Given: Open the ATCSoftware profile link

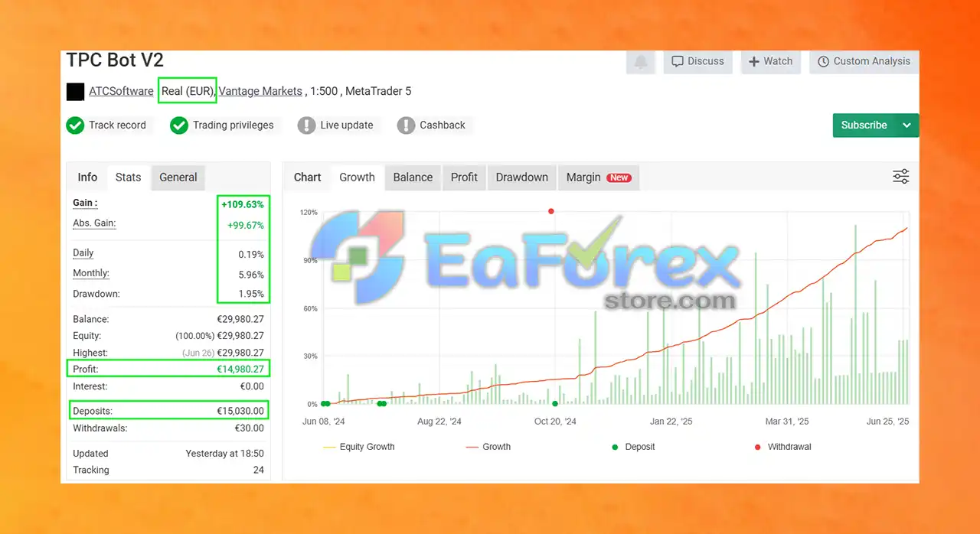Looking at the screenshot, I should [x=121, y=91].
